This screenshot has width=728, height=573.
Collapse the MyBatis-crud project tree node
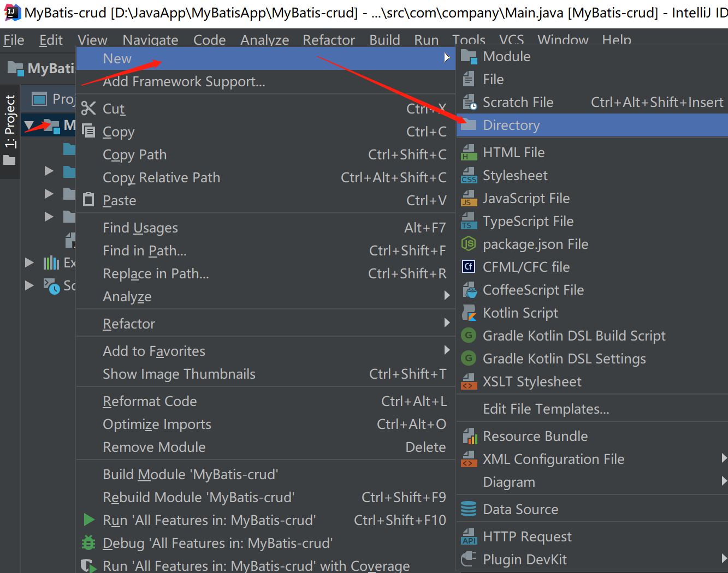pos(30,125)
